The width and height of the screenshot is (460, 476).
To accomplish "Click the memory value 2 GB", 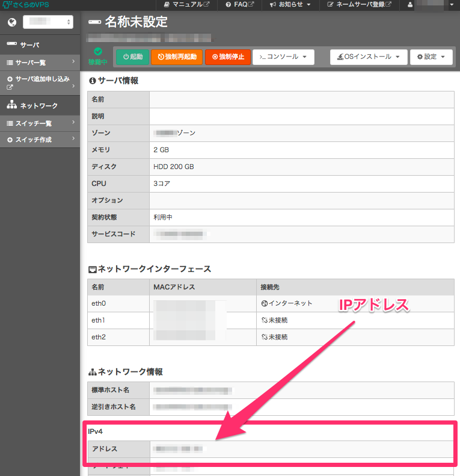I will [161, 150].
